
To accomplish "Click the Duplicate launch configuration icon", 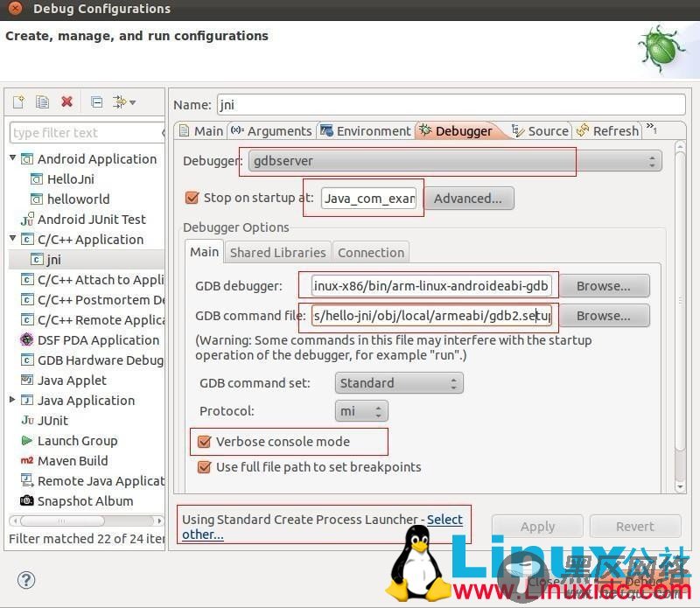I will point(42,102).
